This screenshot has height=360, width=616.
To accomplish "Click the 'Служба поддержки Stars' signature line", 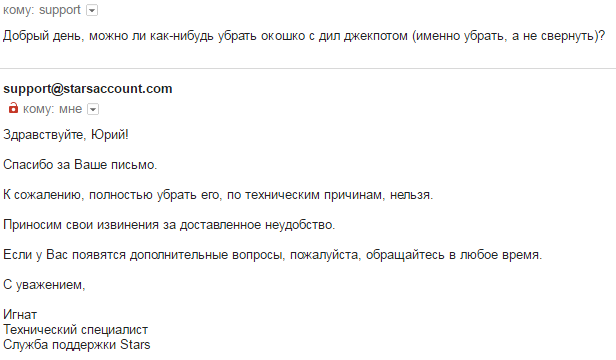I will click(77, 345).
